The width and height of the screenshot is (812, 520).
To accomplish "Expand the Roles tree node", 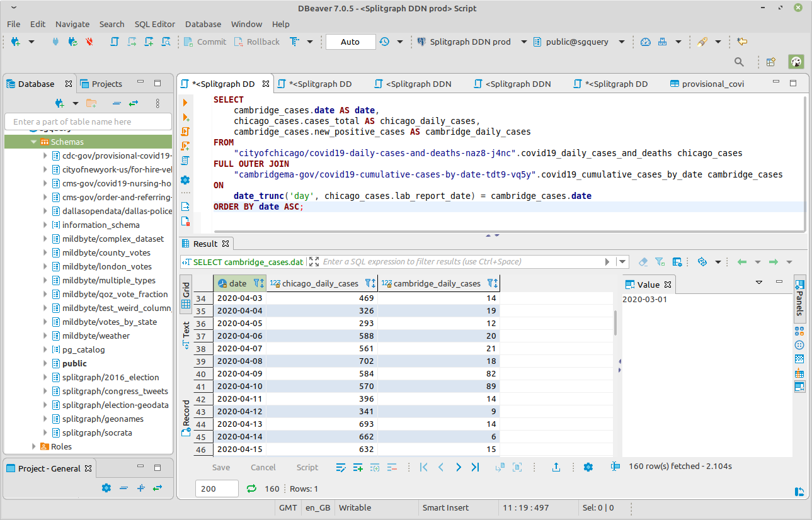I will click(x=35, y=446).
